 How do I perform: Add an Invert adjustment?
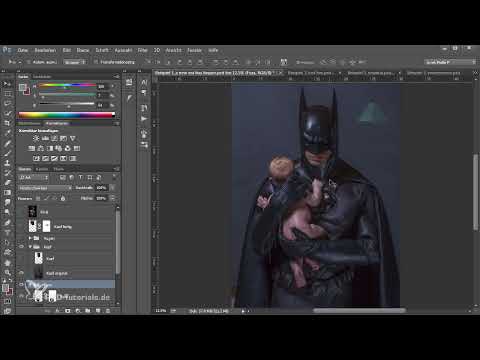(36, 158)
